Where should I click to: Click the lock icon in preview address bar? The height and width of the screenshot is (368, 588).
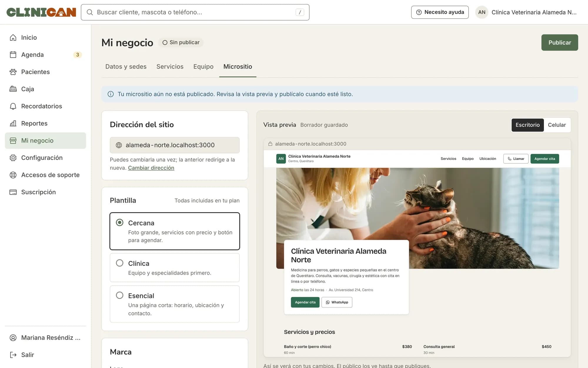[270, 144]
